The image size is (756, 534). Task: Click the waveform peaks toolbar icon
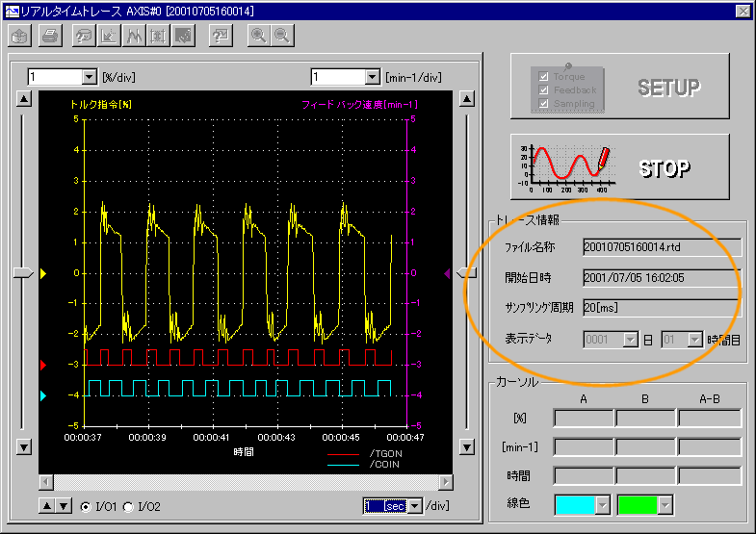pyautogui.click(x=134, y=36)
